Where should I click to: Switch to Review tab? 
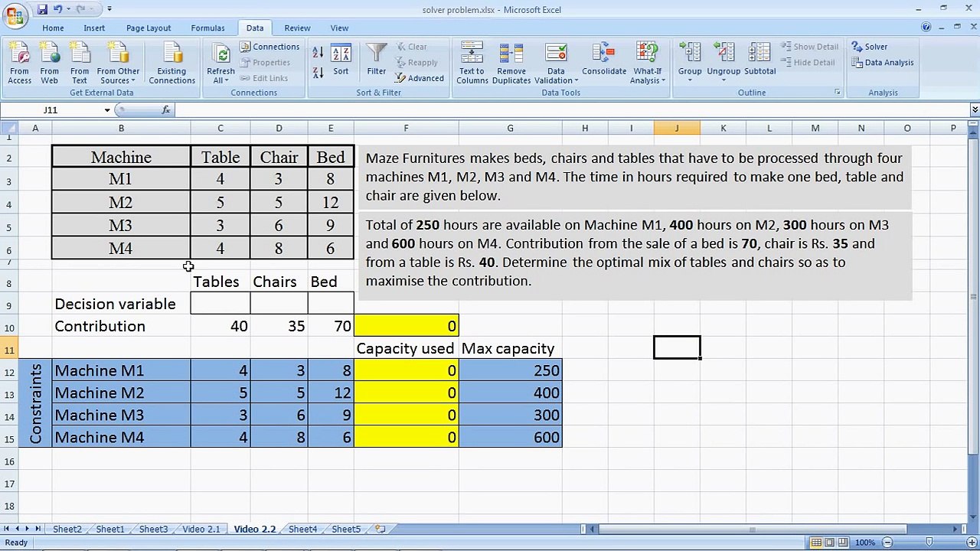click(297, 28)
